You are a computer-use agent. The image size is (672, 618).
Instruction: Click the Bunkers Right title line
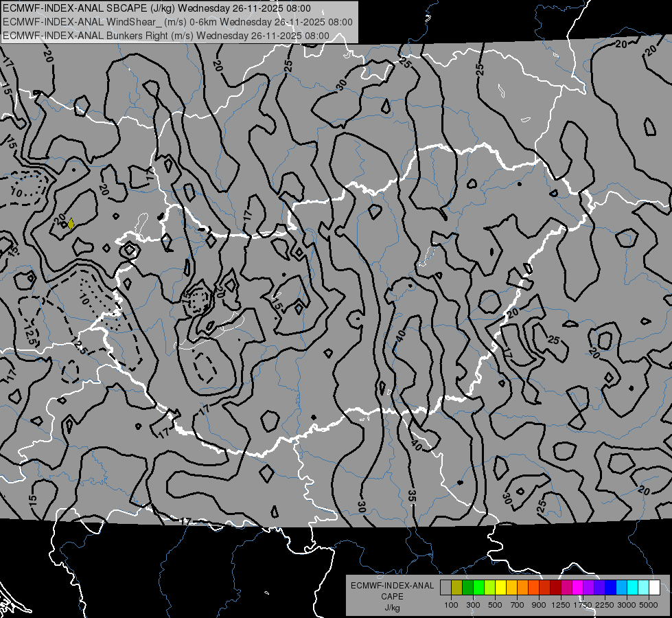click(166, 36)
